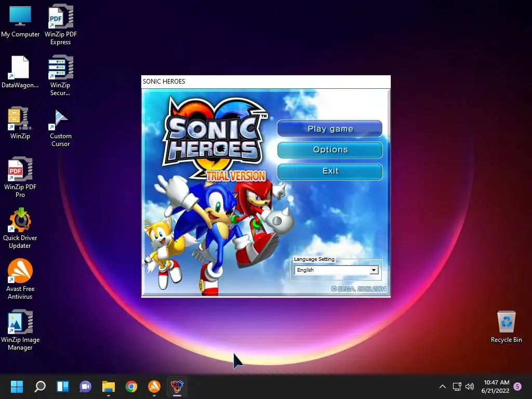Open the Teams Chat taskbar icon

coord(86,387)
